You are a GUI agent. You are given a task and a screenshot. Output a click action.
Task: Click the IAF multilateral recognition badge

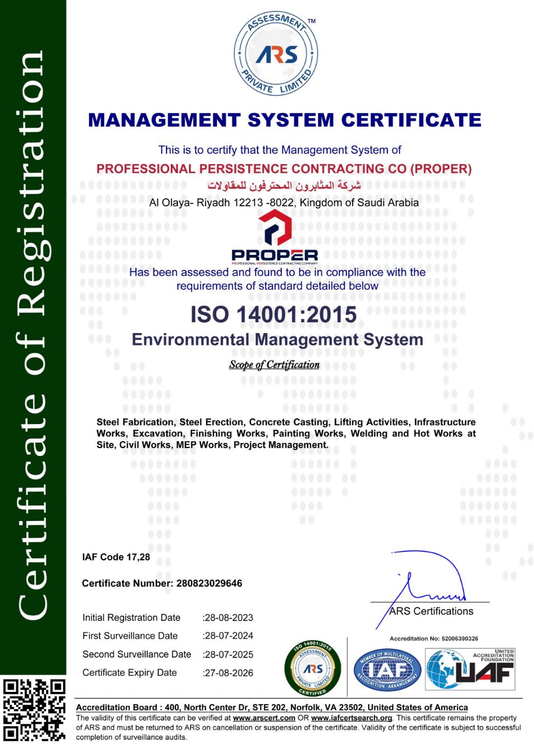tap(387, 670)
